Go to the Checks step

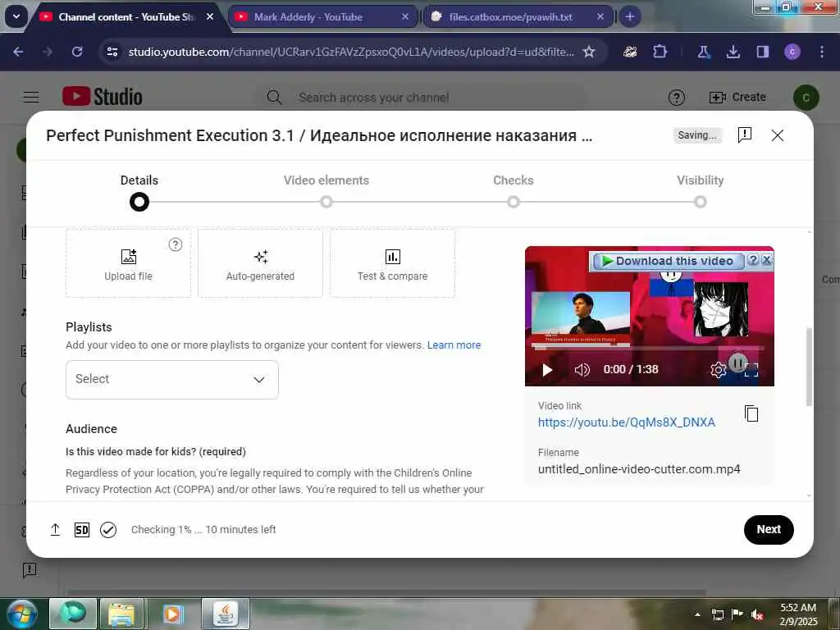514,192
